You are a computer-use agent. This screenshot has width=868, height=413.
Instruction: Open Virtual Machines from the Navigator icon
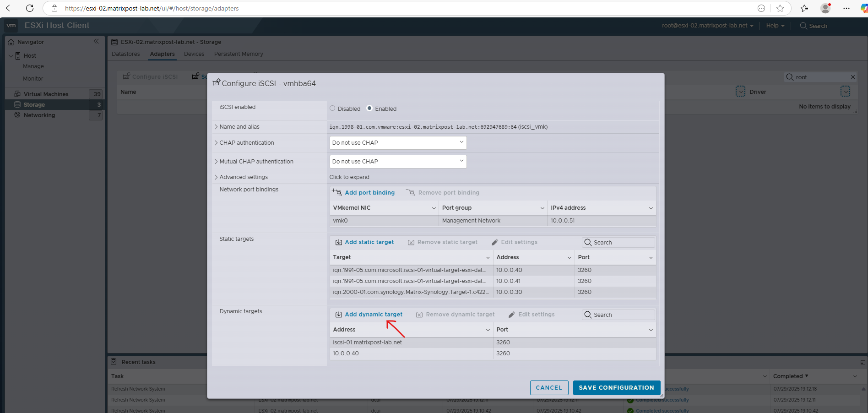16,93
